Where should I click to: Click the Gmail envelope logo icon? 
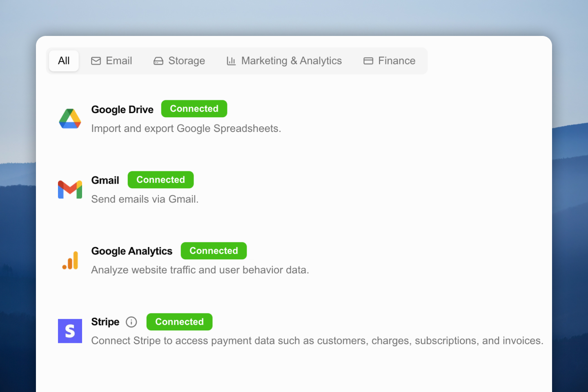point(70,189)
